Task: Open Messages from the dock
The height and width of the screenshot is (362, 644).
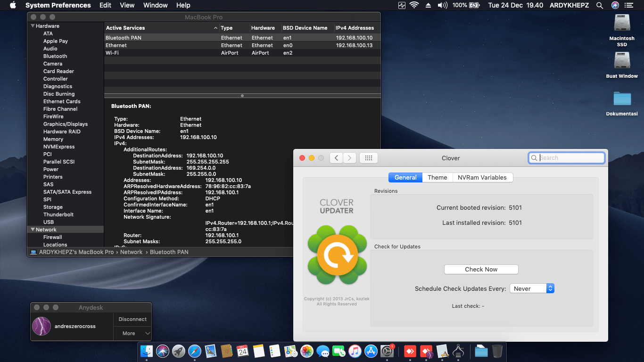Action: 323,351
